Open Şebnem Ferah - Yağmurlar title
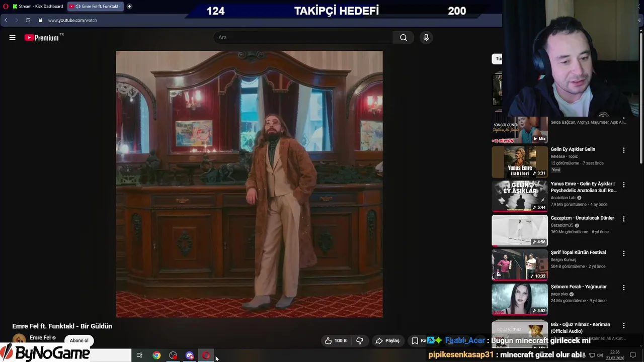Viewport: 644px width, 362px height. (579, 287)
